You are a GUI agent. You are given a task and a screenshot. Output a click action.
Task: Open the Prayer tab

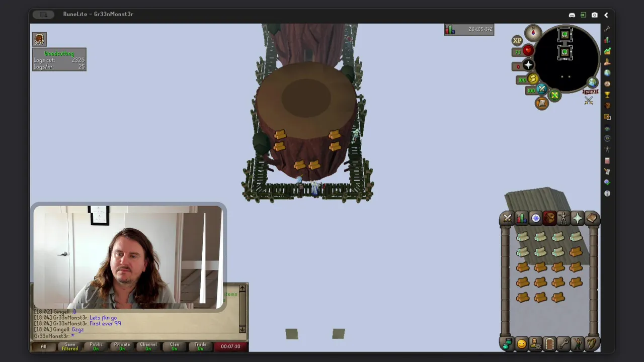coord(578,218)
